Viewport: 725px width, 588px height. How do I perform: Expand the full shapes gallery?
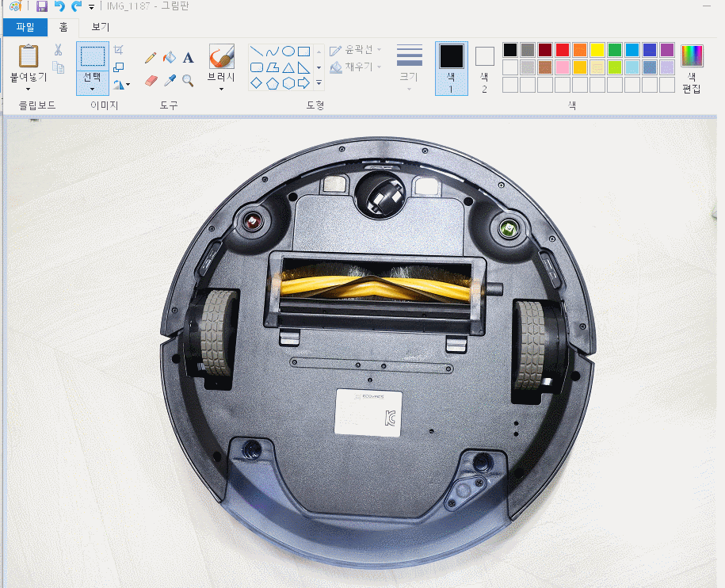[319, 82]
